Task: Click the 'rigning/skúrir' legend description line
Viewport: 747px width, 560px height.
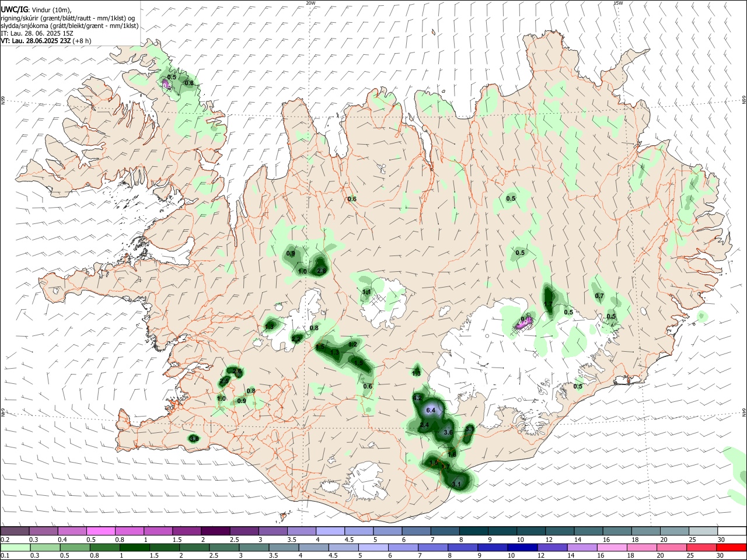Action: coord(68,17)
